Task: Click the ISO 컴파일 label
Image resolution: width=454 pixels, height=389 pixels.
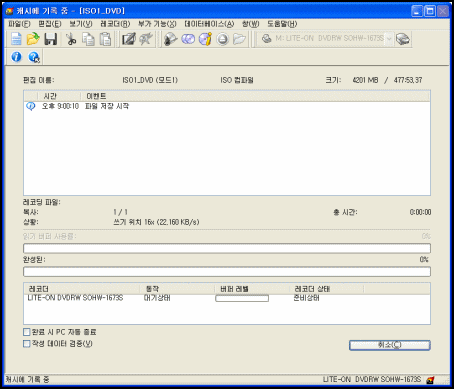Action: 237,80
